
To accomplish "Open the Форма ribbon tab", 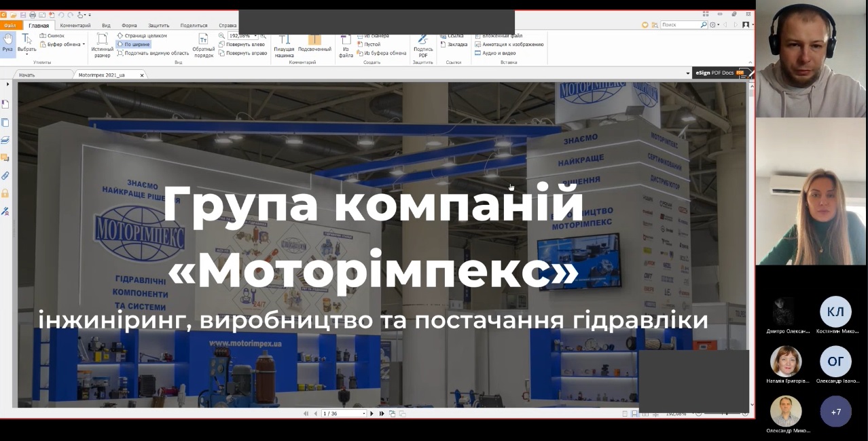I will coord(129,25).
